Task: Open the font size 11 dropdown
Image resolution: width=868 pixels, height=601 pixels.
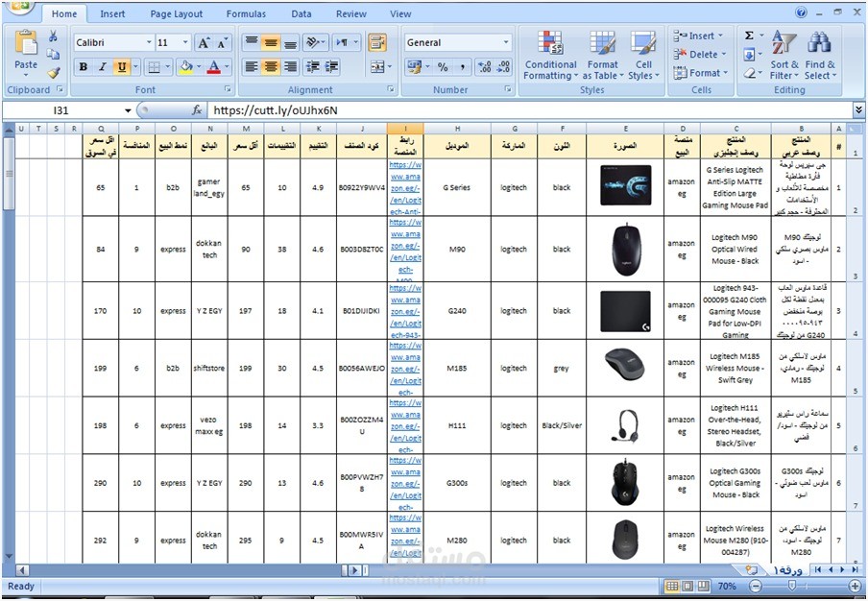Action: coord(185,42)
